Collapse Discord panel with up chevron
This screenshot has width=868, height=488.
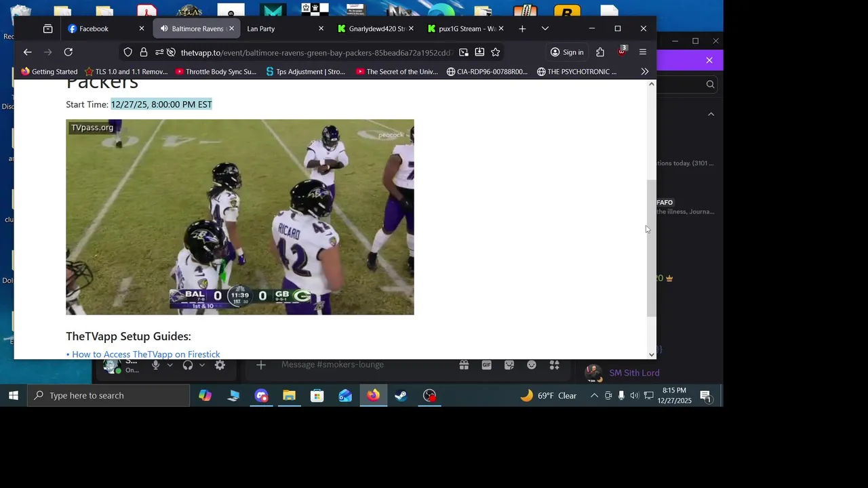pos(711,115)
